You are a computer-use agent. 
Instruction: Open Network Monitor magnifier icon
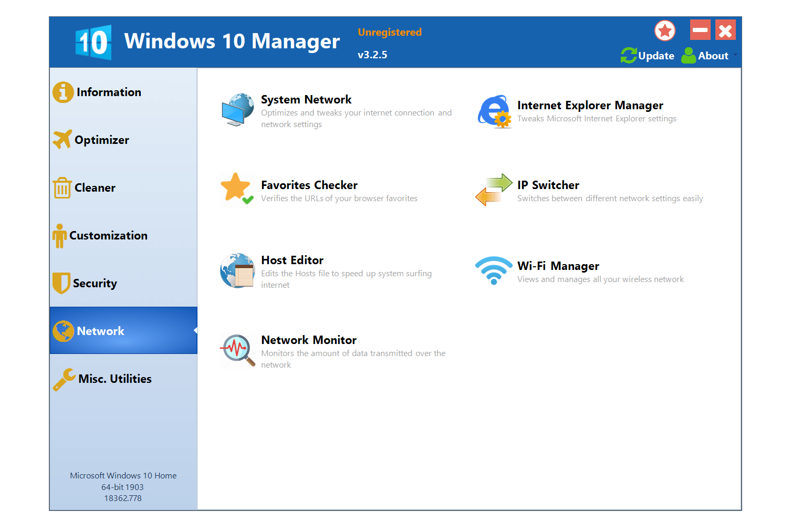(237, 350)
